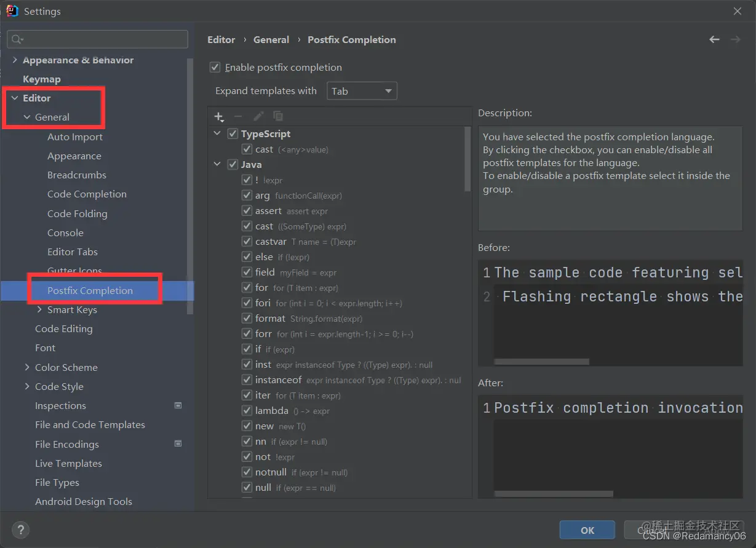Disable the fori template checkbox

click(x=247, y=303)
